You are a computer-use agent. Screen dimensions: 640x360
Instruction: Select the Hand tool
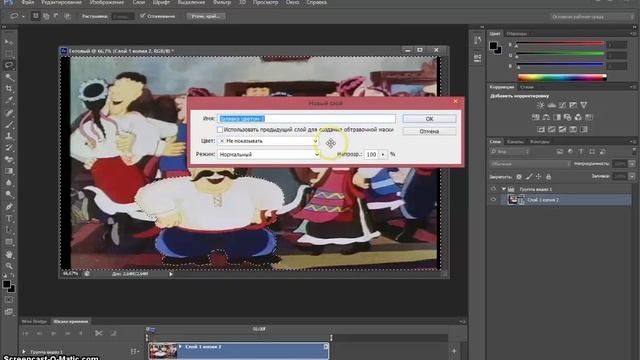point(9,255)
